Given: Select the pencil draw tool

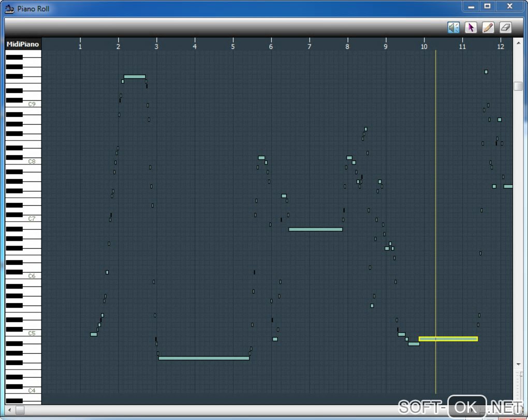Looking at the screenshot, I should 488,27.
